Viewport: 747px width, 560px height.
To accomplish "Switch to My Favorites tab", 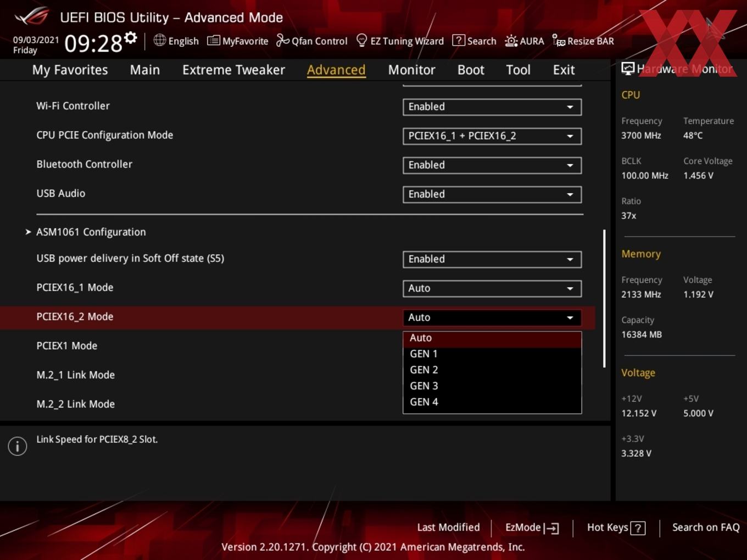I will (70, 70).
